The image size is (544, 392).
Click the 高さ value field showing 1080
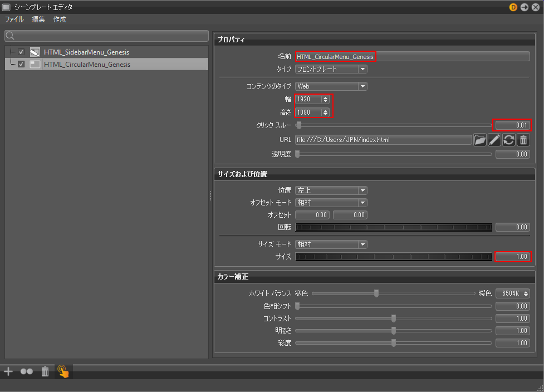[x=308, y=112]
